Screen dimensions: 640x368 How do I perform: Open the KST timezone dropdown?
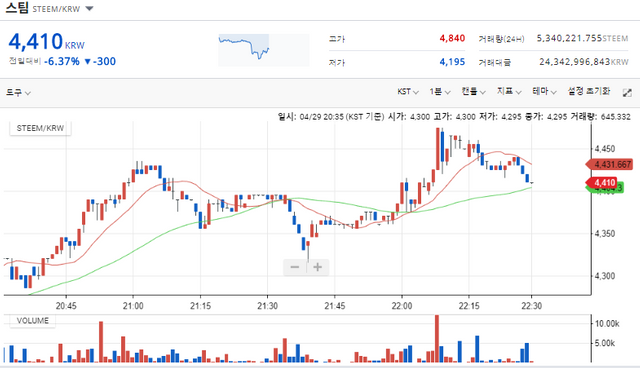(408, 92)
